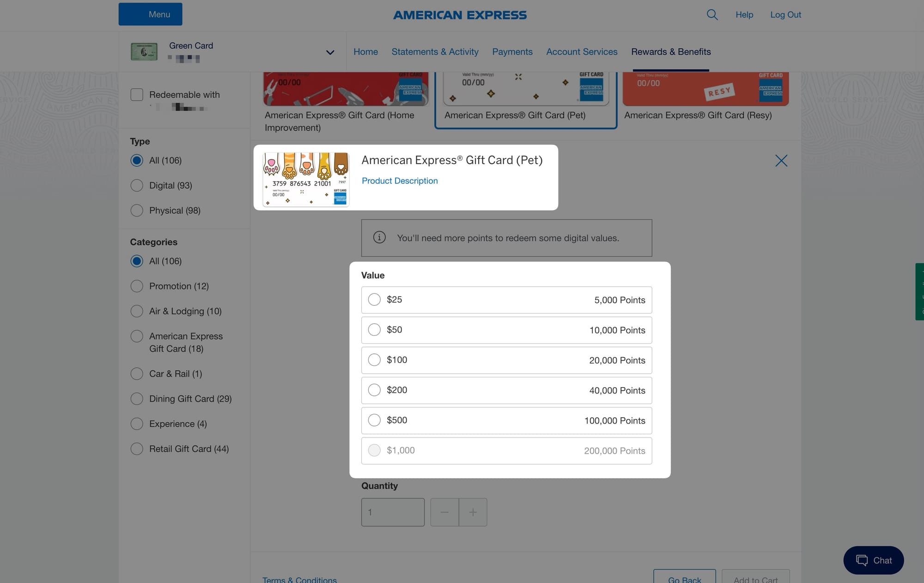Choose Digital (93) type filter
The width and height of the screenshot is (924, 583).
click(x=137, y=185)
